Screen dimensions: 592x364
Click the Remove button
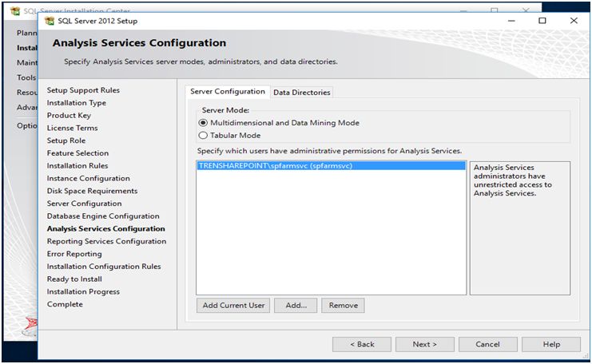pos(343,306)
